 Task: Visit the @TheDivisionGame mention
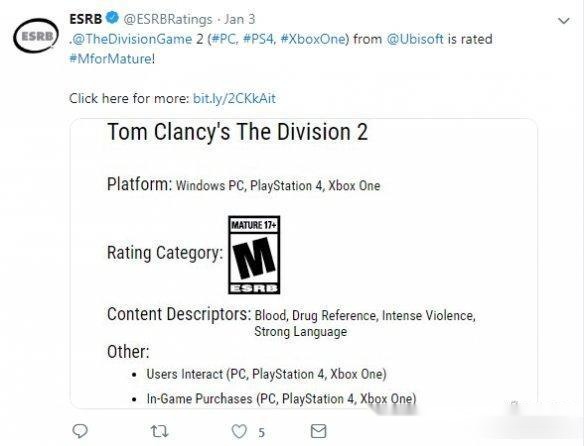coord(131,39)
